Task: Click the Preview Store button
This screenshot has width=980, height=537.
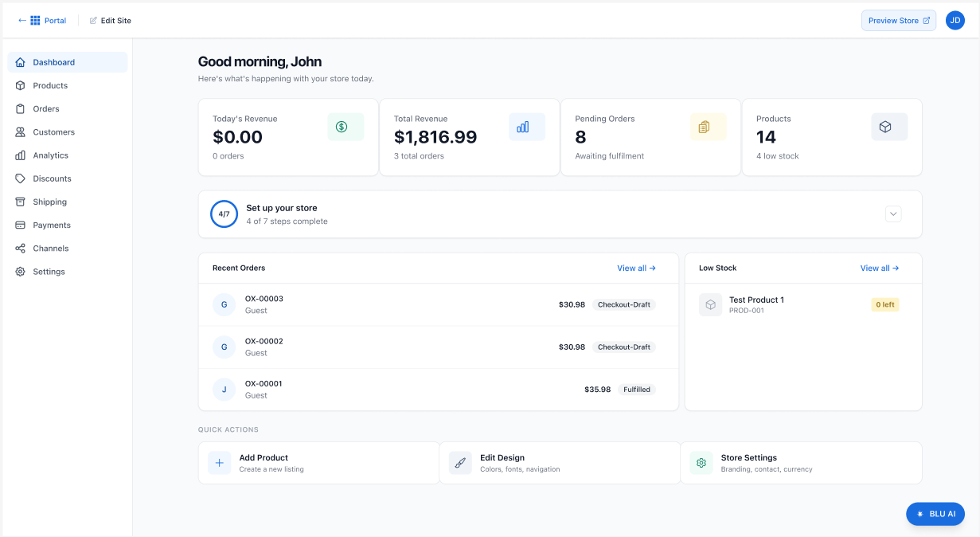Action: point(899,21)
